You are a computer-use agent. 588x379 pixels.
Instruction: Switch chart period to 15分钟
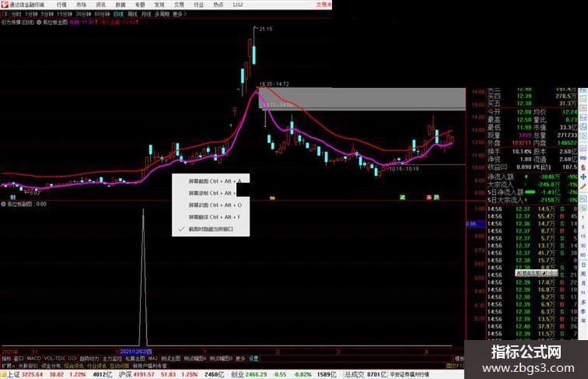[65, 14]
